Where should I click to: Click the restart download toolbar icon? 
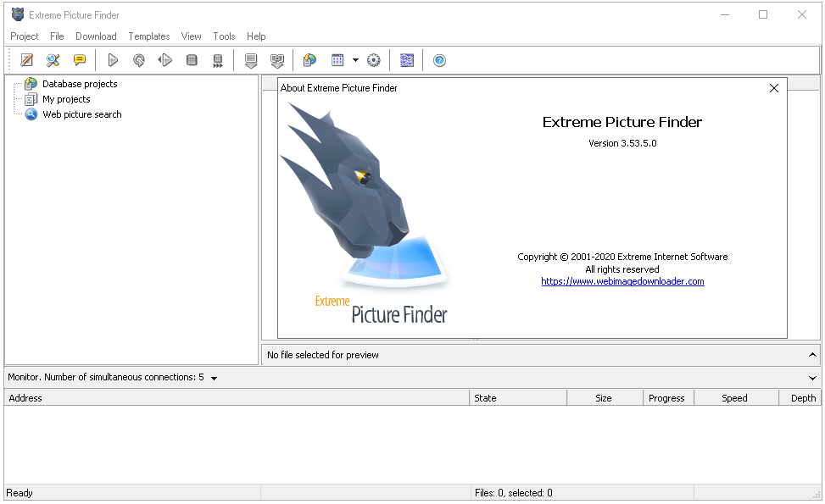pyautogui.click(x=138, y=60)
